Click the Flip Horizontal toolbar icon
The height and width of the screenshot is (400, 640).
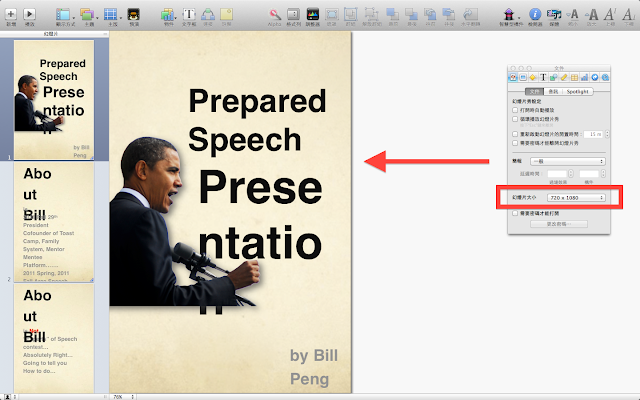470,15
